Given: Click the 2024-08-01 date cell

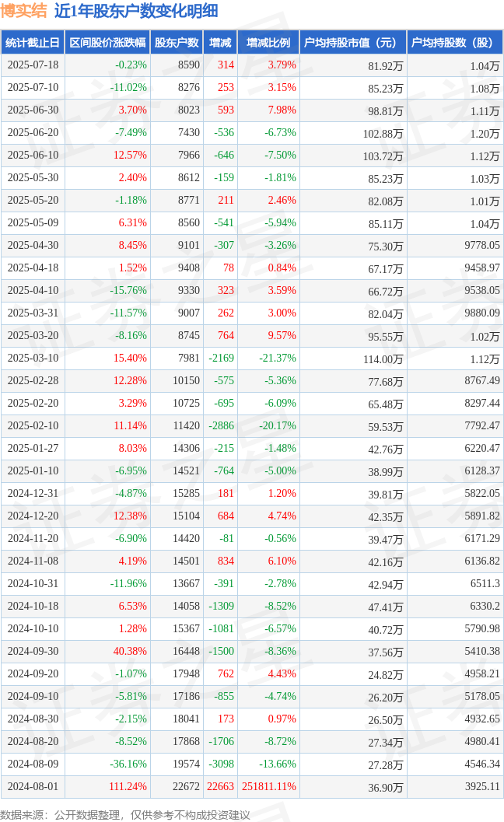Looking at the screenshot, I should point(33,786).
